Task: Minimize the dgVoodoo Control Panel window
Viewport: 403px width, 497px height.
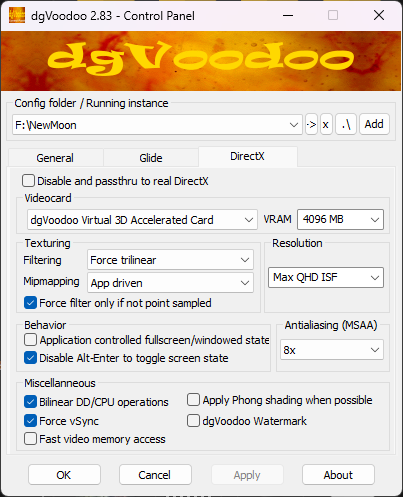Action: [288, 15]
